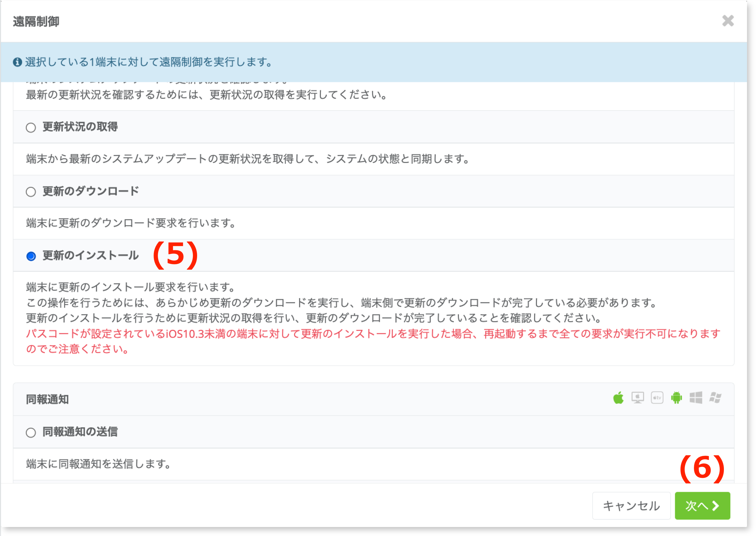Click the 次へ button
Image resolution: width=756 pixels, height=536 pixels.
tap(702, 506)
